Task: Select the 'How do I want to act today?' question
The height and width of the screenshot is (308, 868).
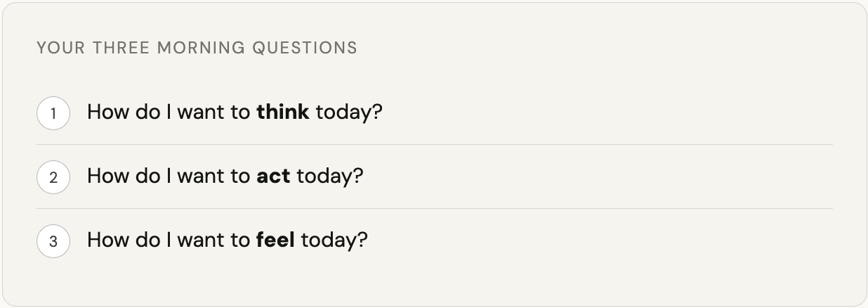Action: 225,177
